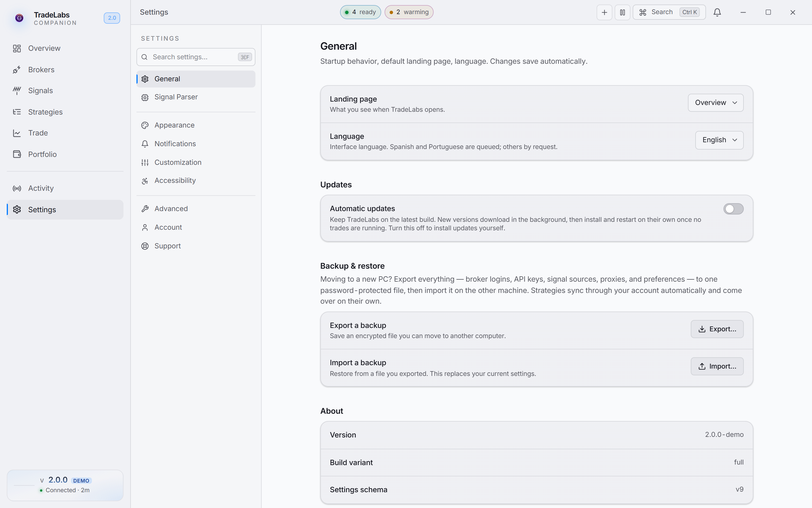Open the Activity page

coord(65,189)
